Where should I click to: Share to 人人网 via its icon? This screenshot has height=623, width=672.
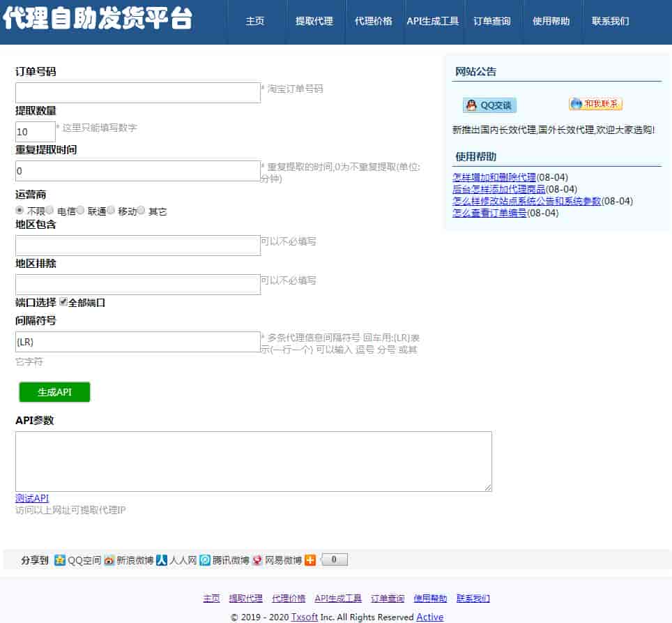[x=162, y=560]
